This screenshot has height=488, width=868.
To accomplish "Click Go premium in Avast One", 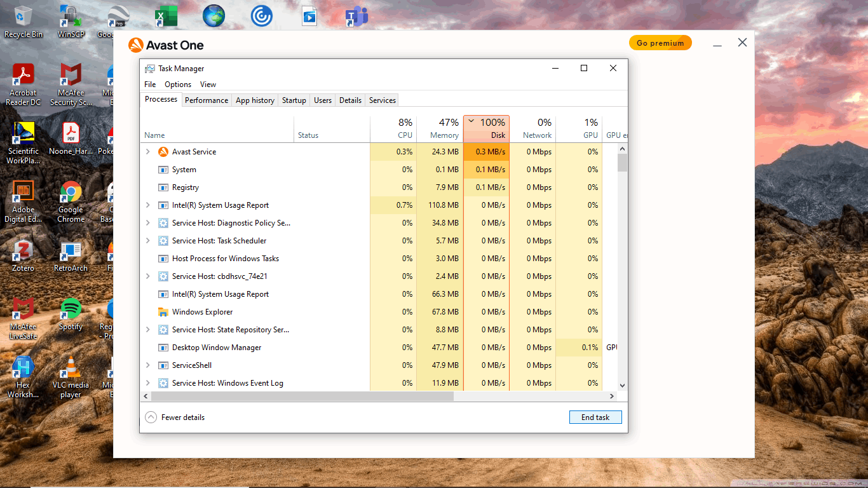I will [x=660, y=43].
